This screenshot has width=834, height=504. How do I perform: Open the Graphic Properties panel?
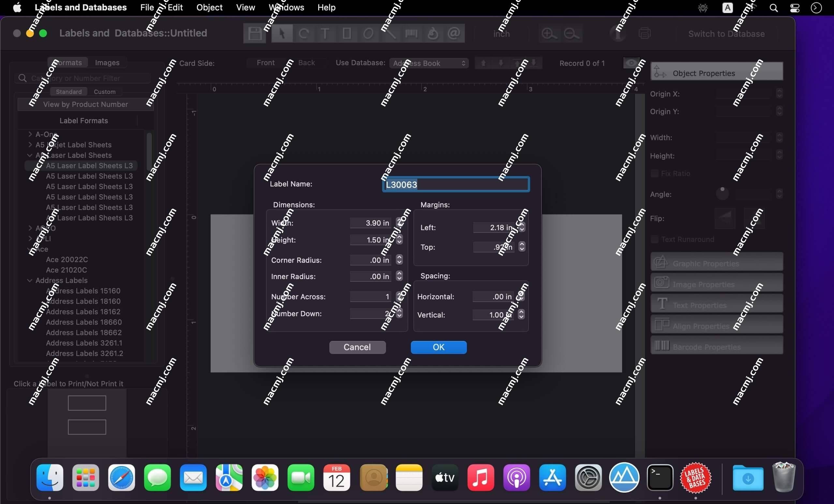[x=715, y=263]
